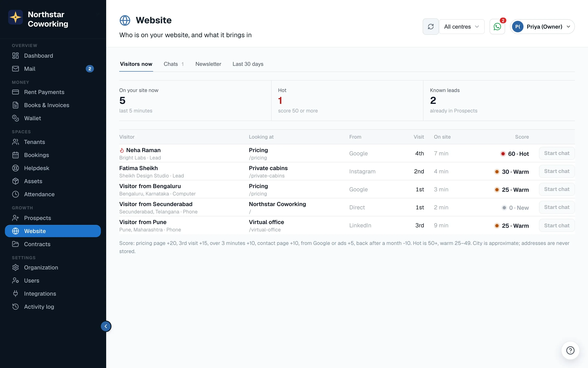Go to Tenants
This screenshot has height=368, width=588.
53,142
